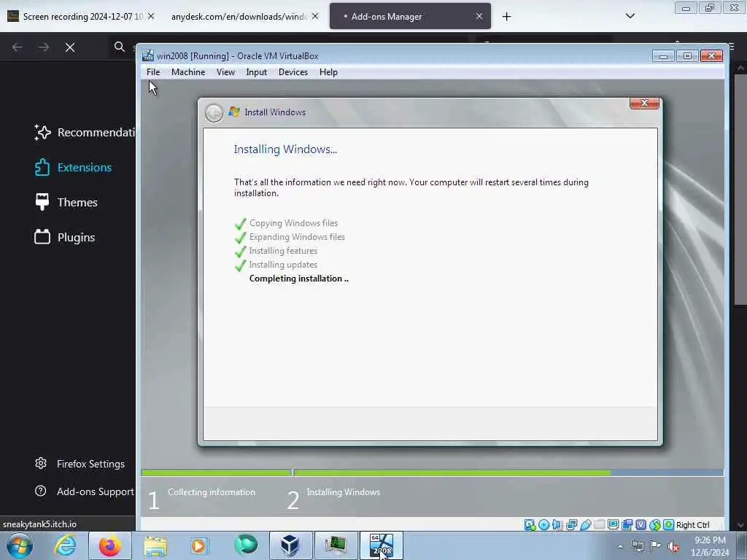This screenshot has height=560, width=747.
Task: Click the 'Installing features' step
Action: tap(283, 251)
